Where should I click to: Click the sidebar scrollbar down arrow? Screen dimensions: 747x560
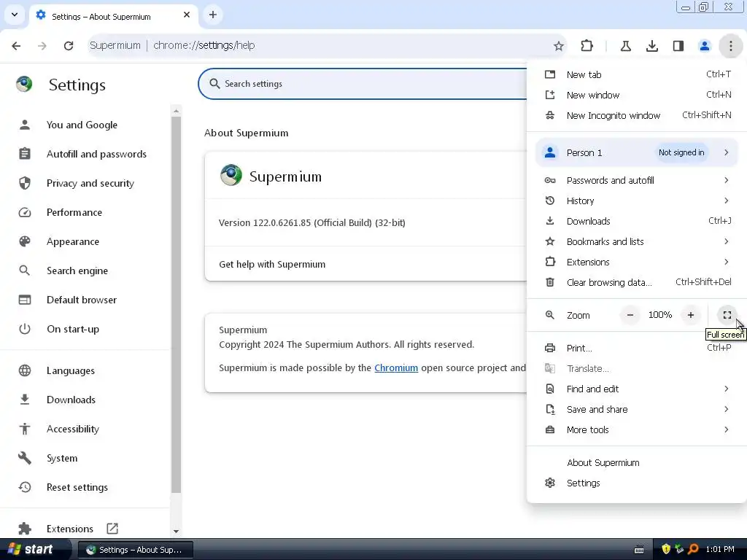coord(177,531)
